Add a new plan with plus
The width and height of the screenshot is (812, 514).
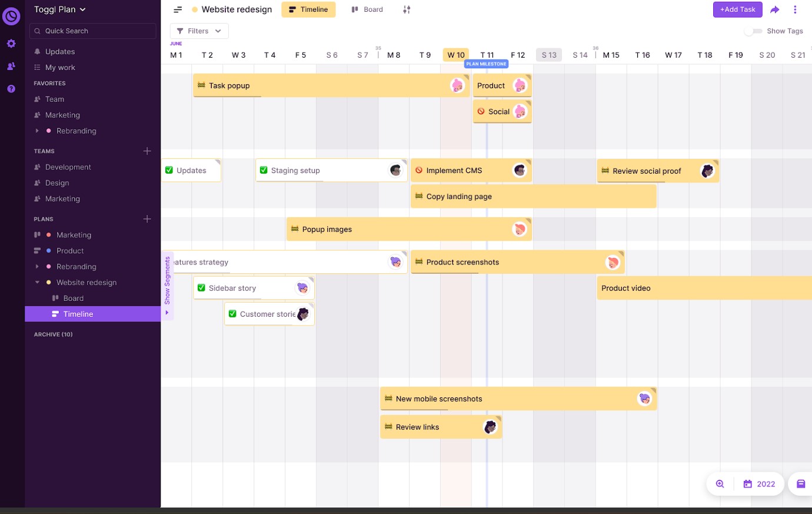pyautogui.click(x=147, y=219)
